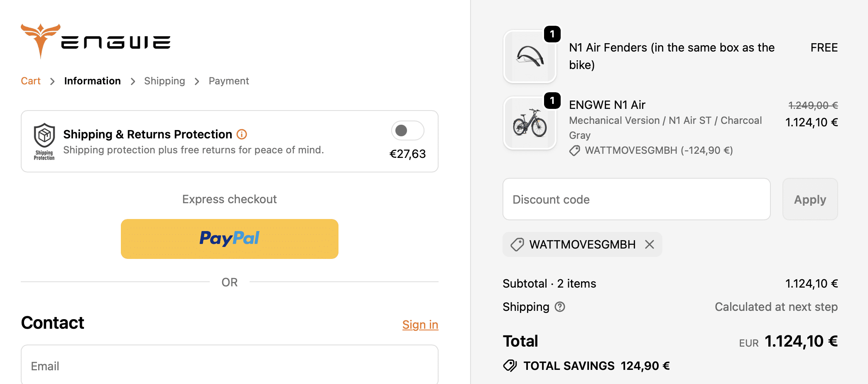Apply the discount code
Image resolution: width=868 pixels, height=384 pixels.
(809, 199)
